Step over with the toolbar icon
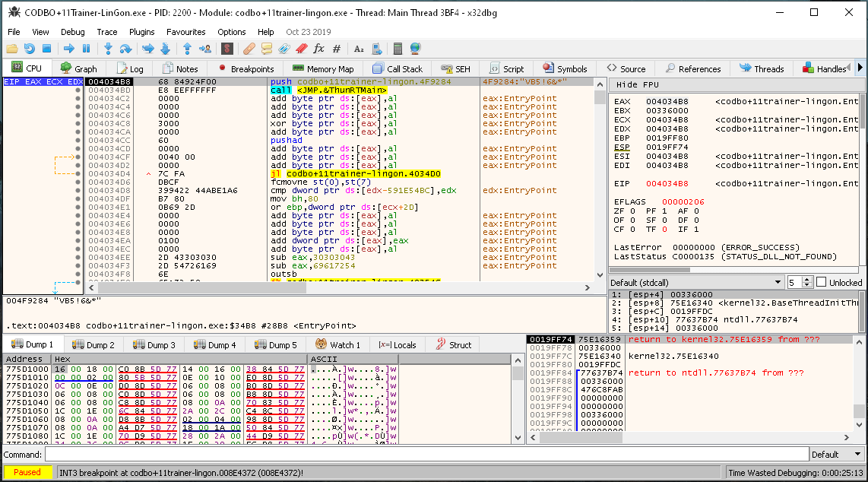This screenshot has height=482, width=868. 125,49
